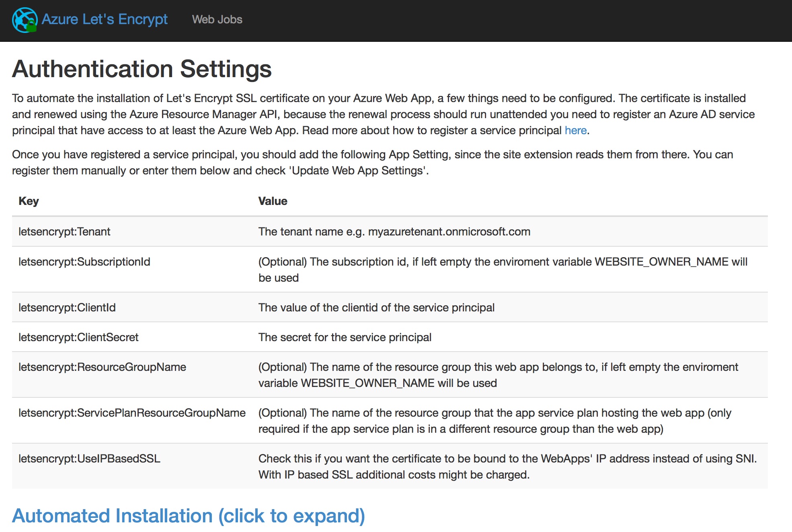The height and width of the screenshot is (532, 792).
Task: Click the Value column header
Action: (x=273, y=201)
